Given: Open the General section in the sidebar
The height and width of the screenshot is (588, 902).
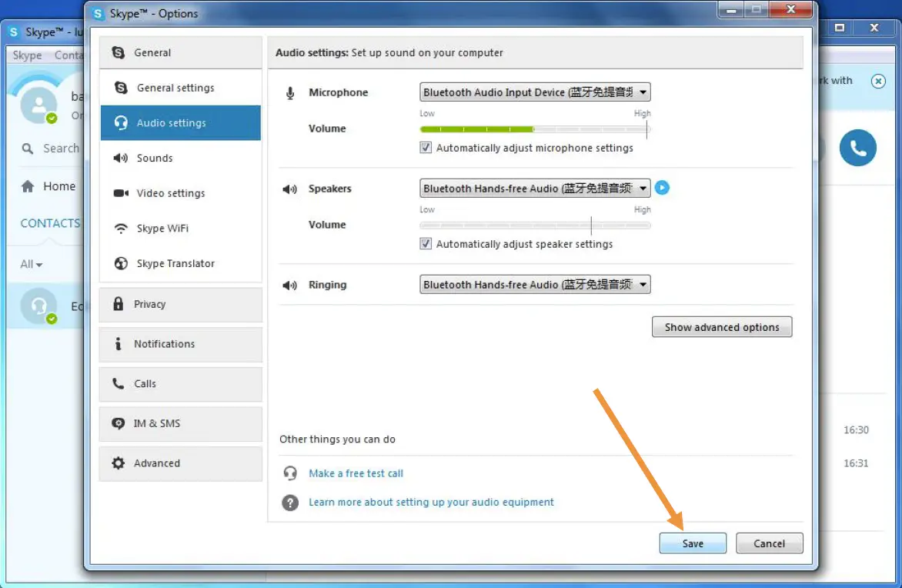Looking at the screenshot, I should point(180,52).
